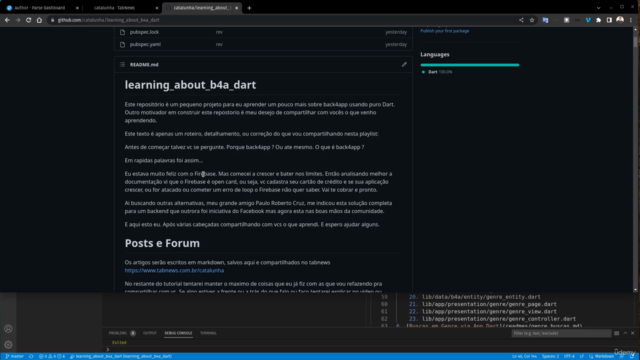Click the learning_about_b4a_dart heading
Screen dimensions: 640x360
click(x=190, y=85)
